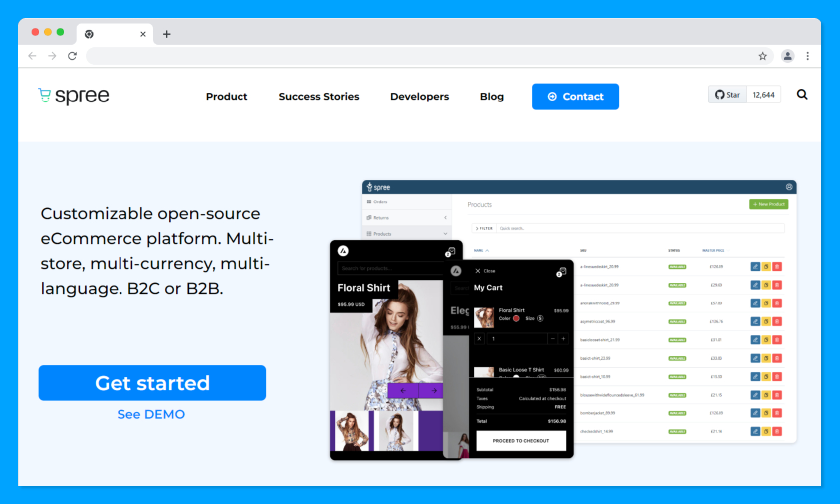Click the GitHub Star button
This screenshot has height=504, width=840.
(727, 95)
